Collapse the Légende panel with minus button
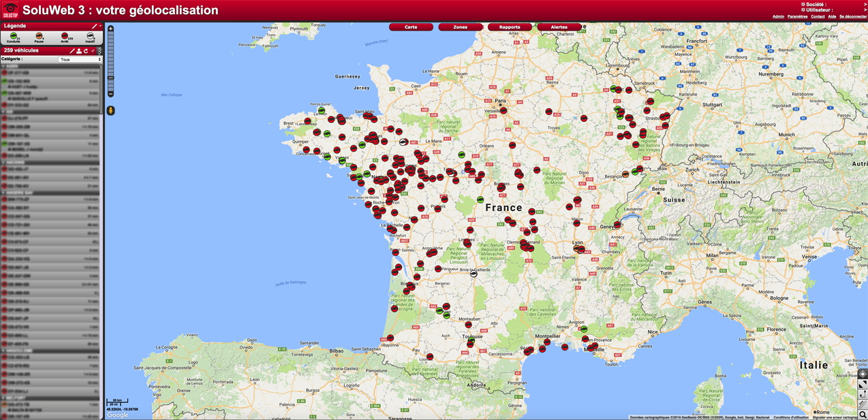The image size is (868, 420). point(100,26)
